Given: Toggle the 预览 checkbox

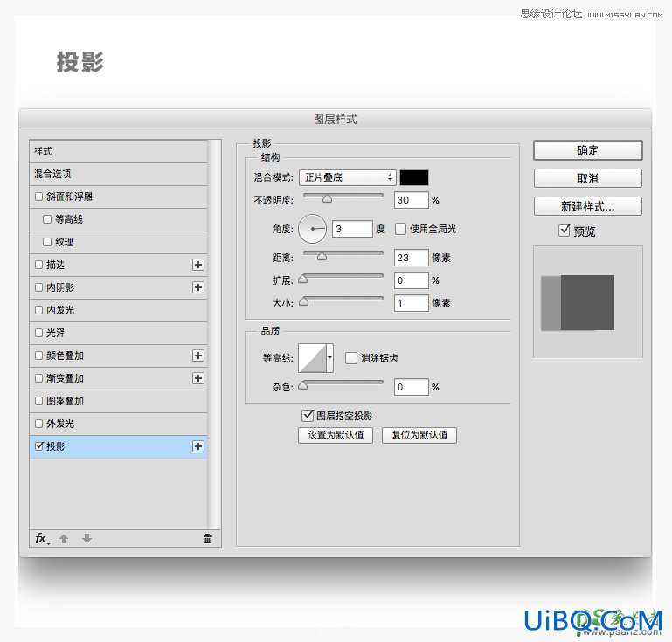Looking at the screenshot, I should click(565, 231).
